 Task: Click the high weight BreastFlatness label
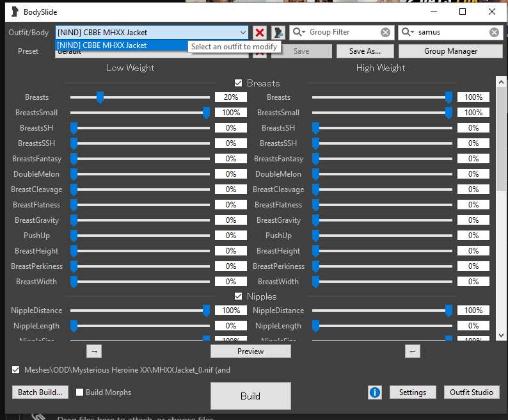tap(278, 205)
